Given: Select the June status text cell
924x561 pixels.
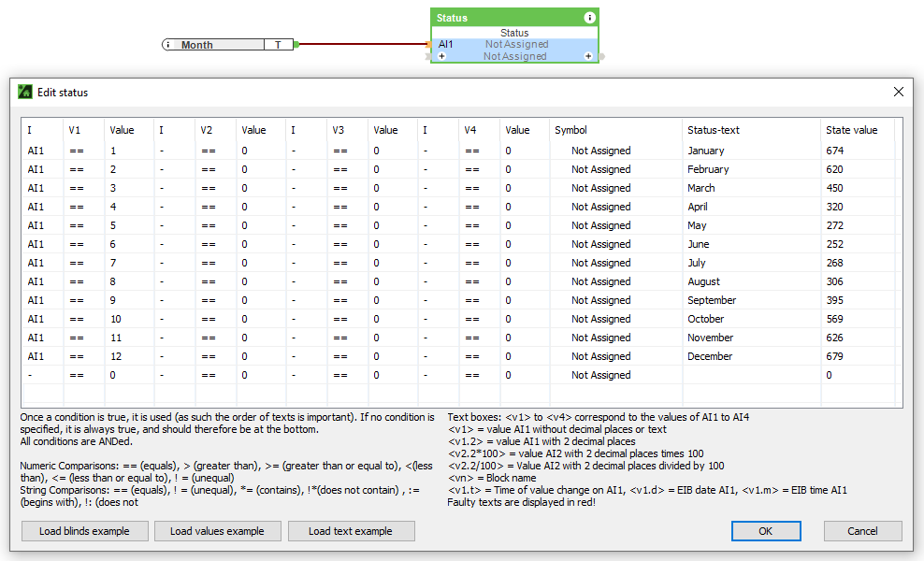Looking at the screenshot, I should [751, 244].
